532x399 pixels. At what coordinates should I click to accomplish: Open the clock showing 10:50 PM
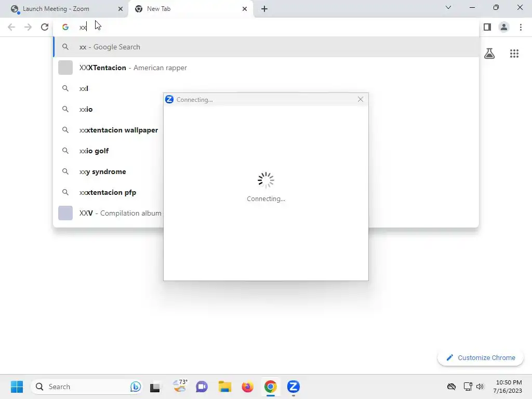pos(508,387)
